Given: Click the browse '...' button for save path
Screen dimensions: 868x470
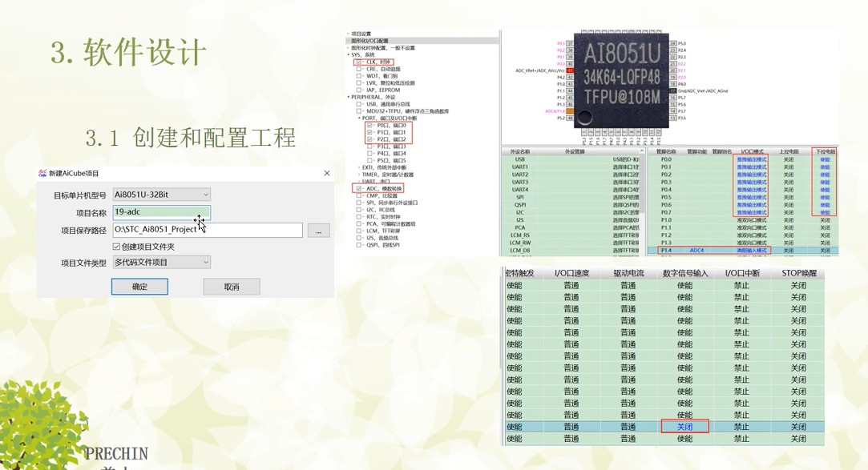Looking at the screenshot, I should click(318, 231).
